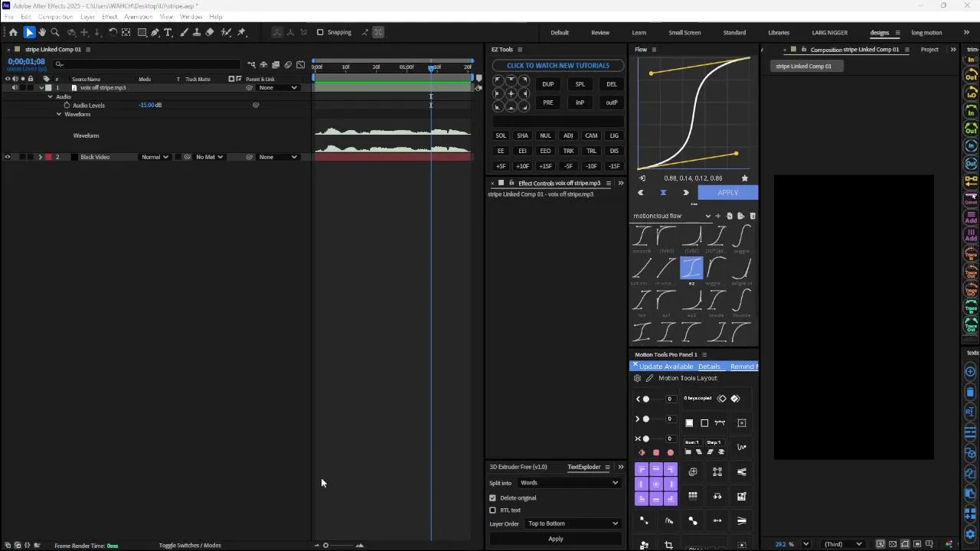Select the Pen tool
This screenshot has height=551, width=980.
[155, 32]
